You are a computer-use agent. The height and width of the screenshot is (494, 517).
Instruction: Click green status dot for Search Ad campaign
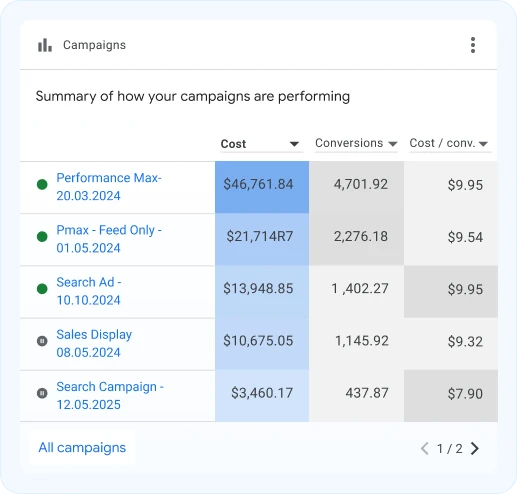pyautogui.click(x=42, y=289)
